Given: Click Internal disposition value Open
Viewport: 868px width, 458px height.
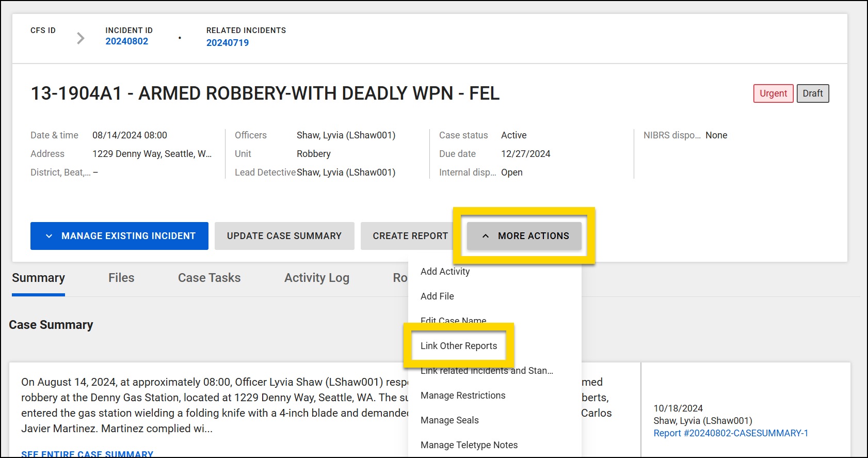Looking at the screenshot, I should click(x=512, y=172).
